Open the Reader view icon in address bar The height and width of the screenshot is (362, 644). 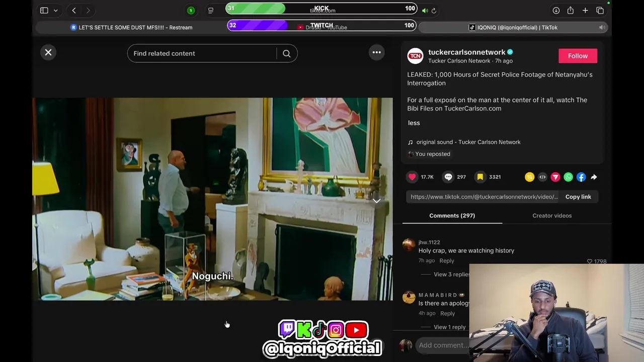[211, 11]
